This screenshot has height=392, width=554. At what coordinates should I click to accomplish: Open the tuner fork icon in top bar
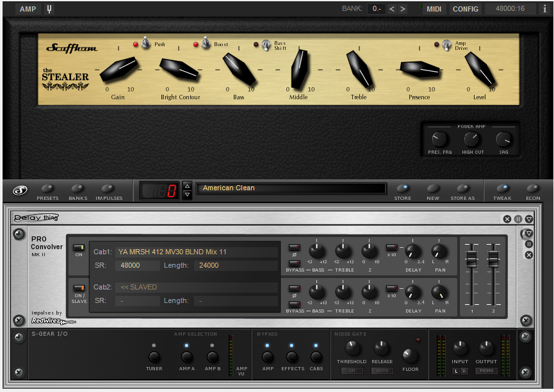[x=49, y=9]
